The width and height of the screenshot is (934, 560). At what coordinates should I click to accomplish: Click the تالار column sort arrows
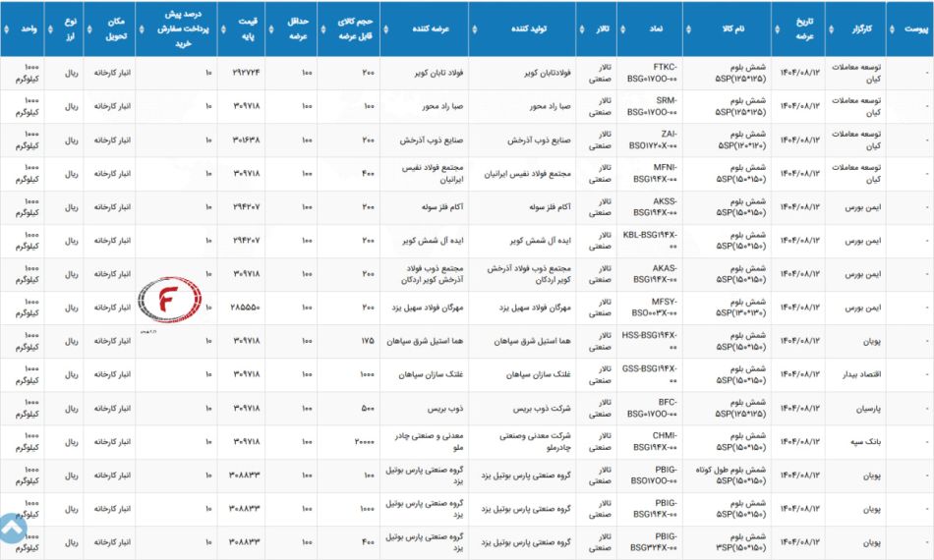(x=582, y=29)
